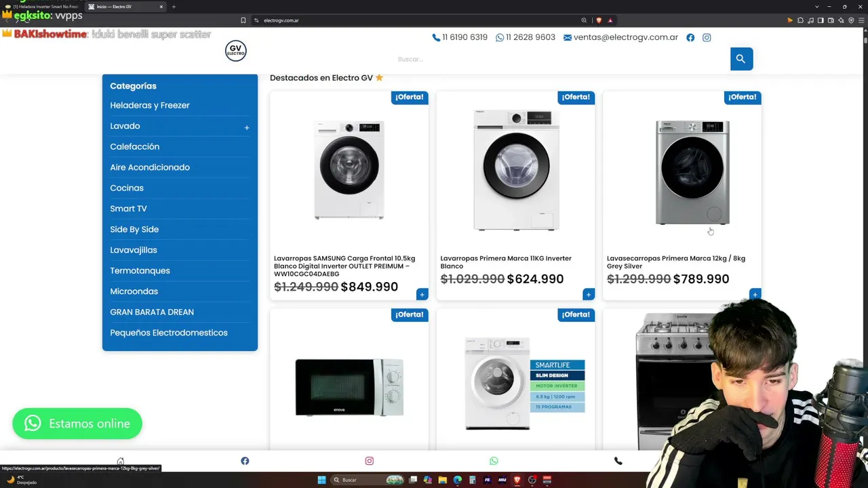Screen dimensions: 868x488
Task: Open the 11KG Inverter washer product image
Action: pyautogui.click(x=516, y=170)
